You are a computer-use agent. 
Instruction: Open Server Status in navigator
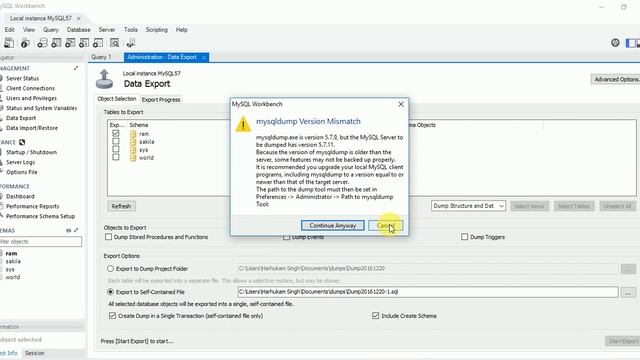(22, 78)
